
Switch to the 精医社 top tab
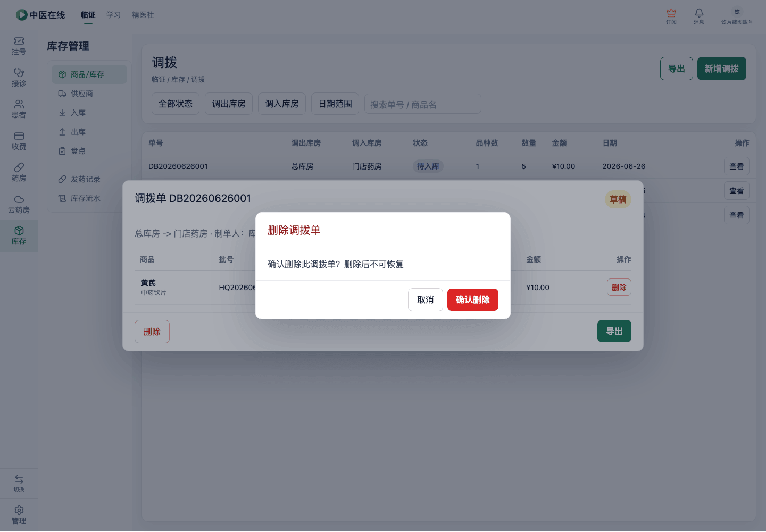[143, 15]
